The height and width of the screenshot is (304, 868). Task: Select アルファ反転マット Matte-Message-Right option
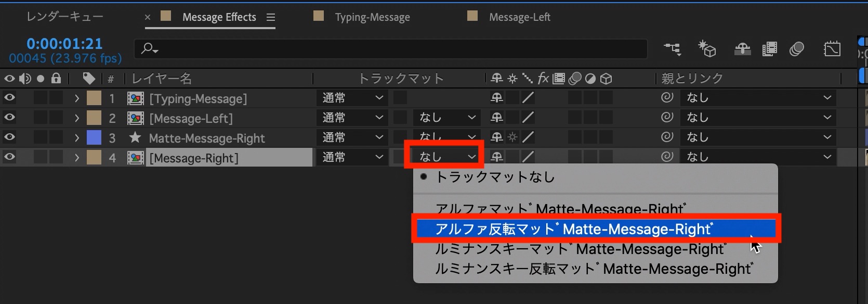point(595,229)
